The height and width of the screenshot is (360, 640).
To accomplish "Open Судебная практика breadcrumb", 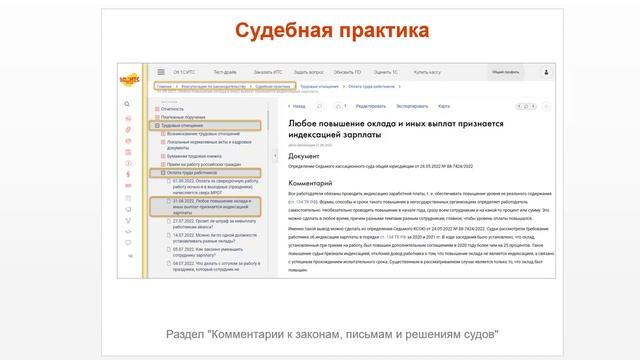I will 273,87.
